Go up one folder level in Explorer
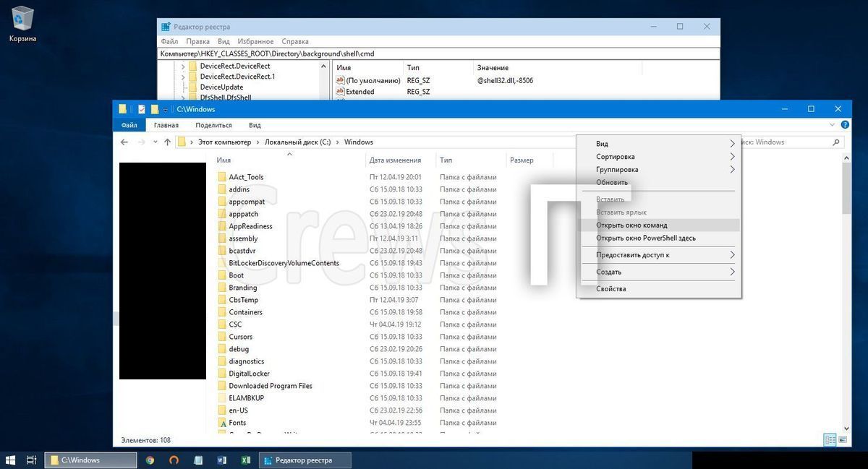 click(167, 142)
